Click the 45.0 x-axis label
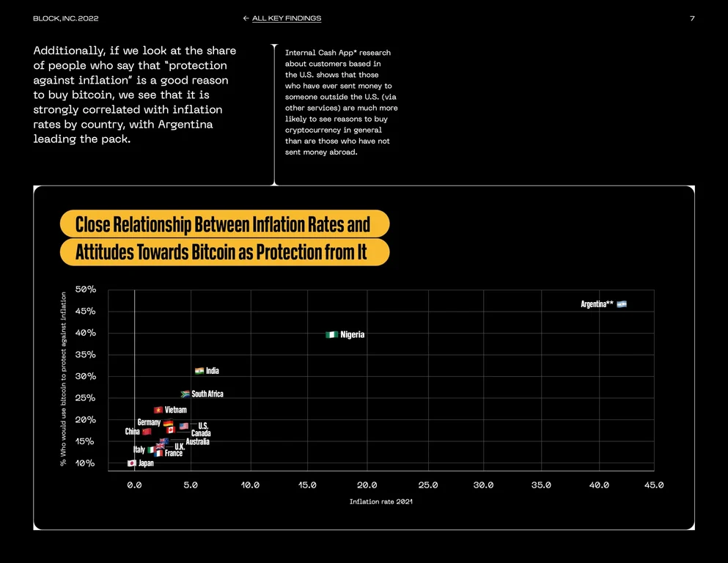Image resolution: width=728 pixels, height=563 pixels. [654, 485]
